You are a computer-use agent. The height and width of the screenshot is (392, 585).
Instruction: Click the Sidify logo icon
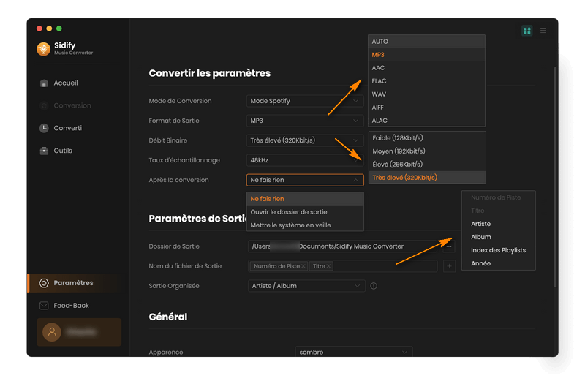pos(43,49)
